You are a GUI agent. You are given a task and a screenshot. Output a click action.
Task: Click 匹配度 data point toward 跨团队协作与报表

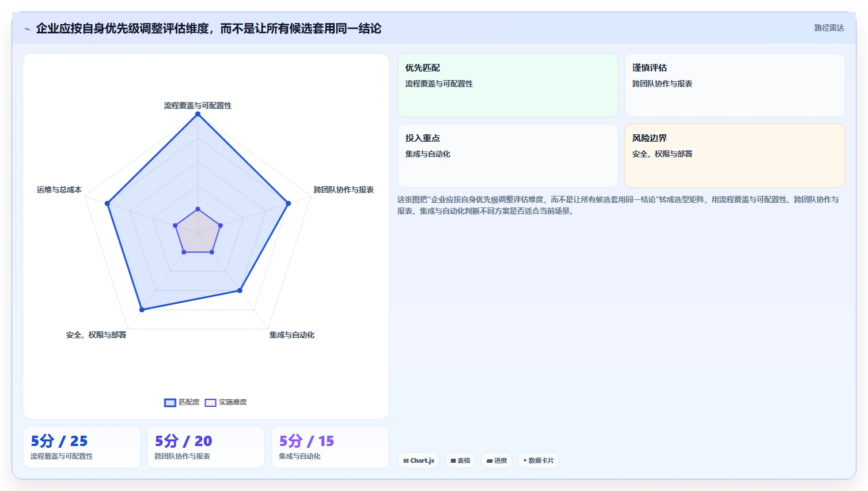289,203
